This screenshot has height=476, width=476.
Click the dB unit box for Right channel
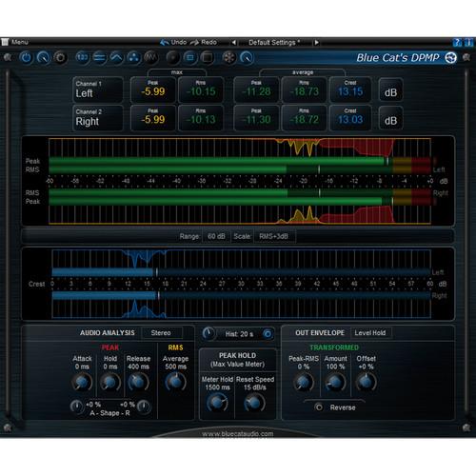[390, 118]
